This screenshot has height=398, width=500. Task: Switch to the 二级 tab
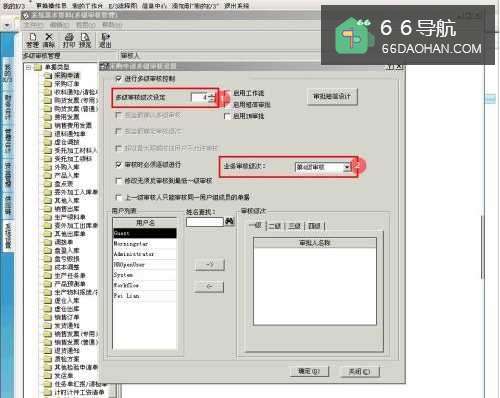[x=275, y=226]
